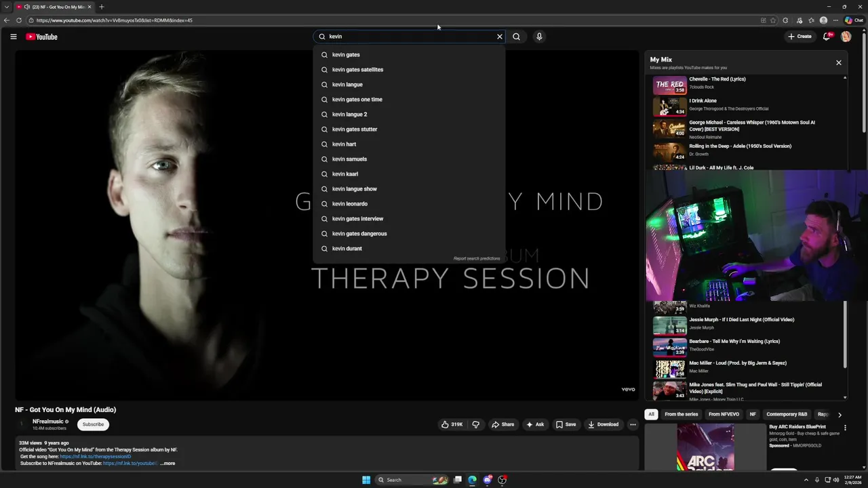This screenshot has width=868, height=488.
Task: Click the My Mix playlist scrollbar
Action: point(845,334)
